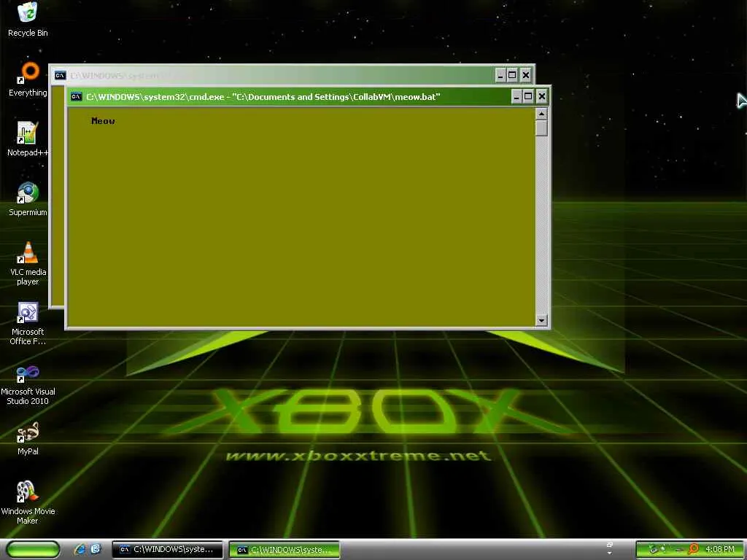
Task: Minimize the meow.bat cmd window
Action: point(516,97)
